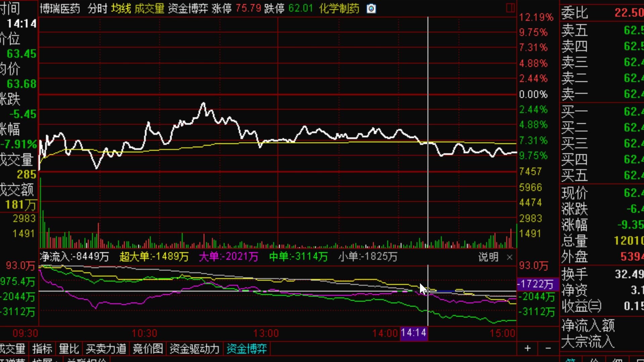
Task: Click the 大宗流入 label
Action: 588,342
